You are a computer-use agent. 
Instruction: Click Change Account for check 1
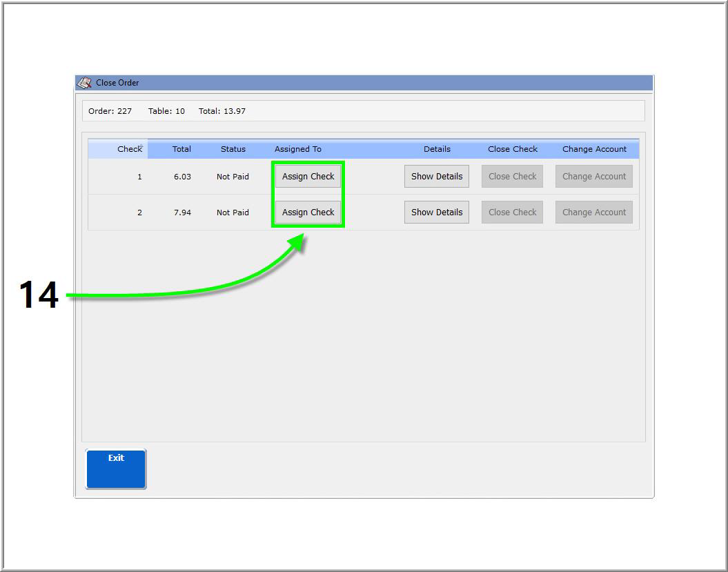593,177
